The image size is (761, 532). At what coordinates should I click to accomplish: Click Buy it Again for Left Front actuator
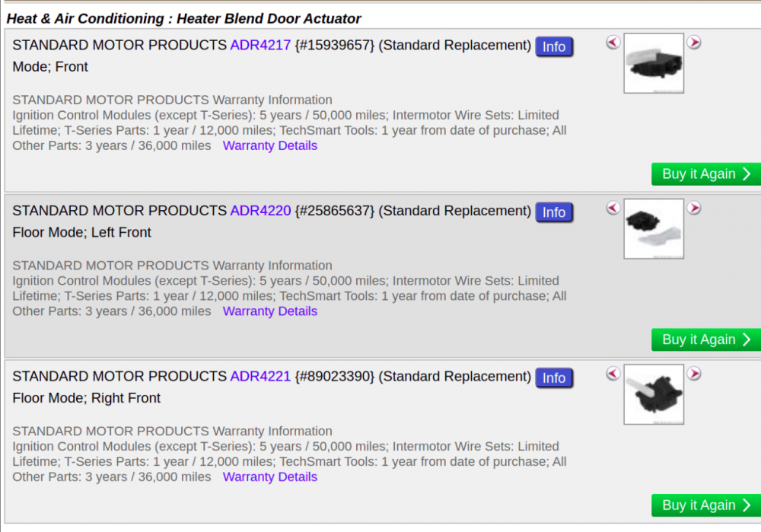click(705, 339)
